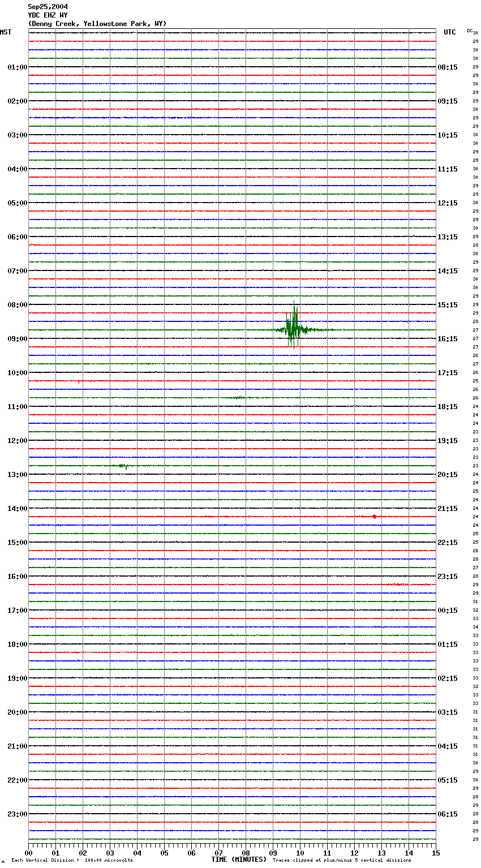This screenshot has height=868, width=481.
Task: Select the 01:00 MST time label
Action: (x=18, y=67)
